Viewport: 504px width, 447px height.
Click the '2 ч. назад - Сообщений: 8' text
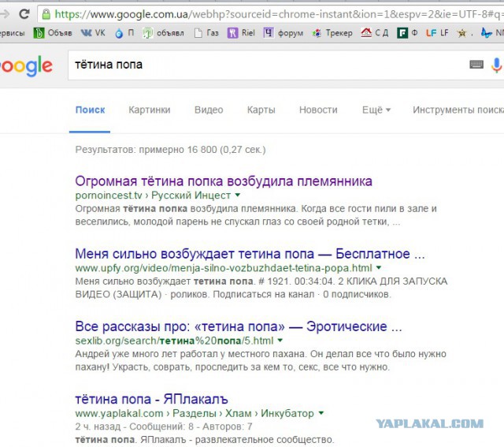pyautogui.click(x=135, y=427)
